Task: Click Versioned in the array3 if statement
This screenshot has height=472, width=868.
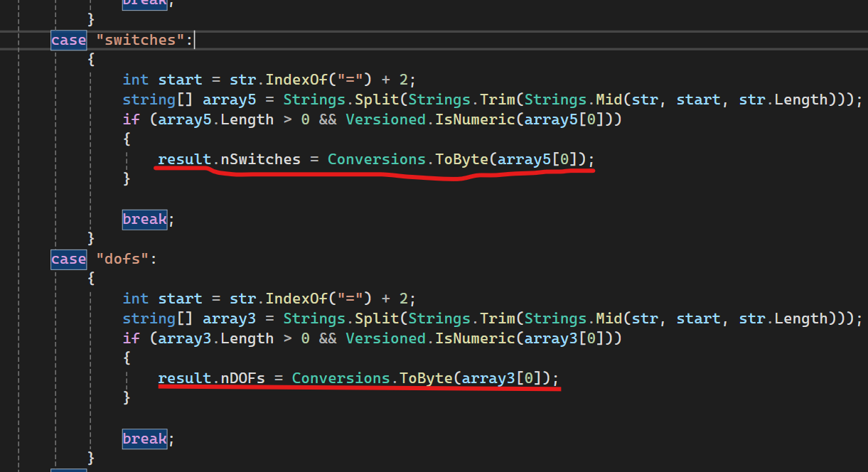Action: [386, 338]
